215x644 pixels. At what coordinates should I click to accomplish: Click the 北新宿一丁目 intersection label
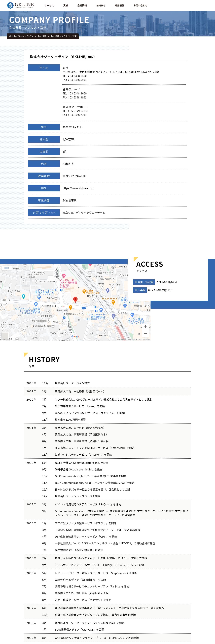point(62,310)
